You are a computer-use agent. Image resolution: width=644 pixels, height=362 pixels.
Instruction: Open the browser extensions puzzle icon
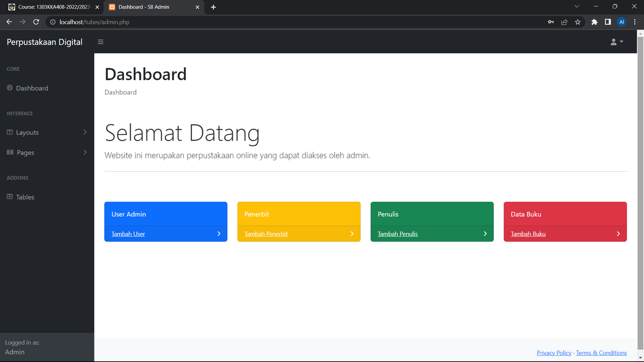point(594,22)
